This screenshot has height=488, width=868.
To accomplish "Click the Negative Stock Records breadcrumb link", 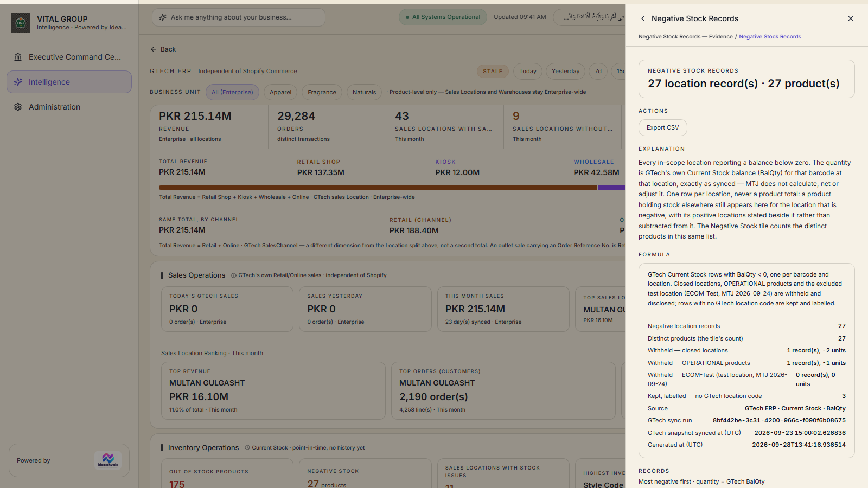I will coord(770,37).
